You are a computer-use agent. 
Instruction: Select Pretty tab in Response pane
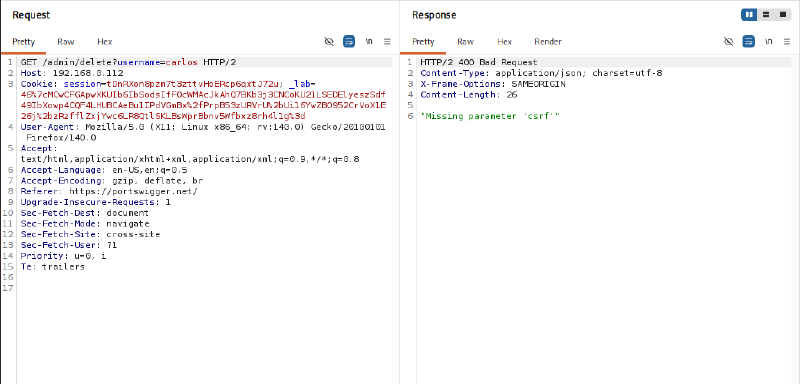[x=423, y=42]
